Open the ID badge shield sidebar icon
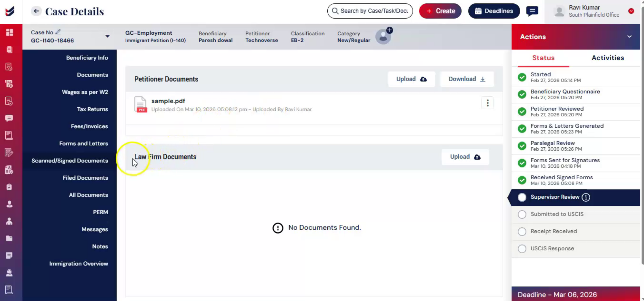644x301 pixels. click(x=9, y=170)
